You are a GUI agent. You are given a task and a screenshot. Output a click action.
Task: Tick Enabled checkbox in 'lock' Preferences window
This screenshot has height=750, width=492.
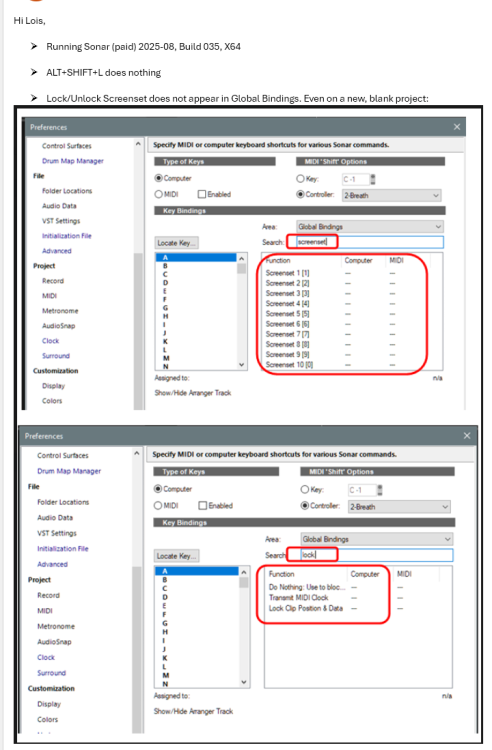coord(203,505)
